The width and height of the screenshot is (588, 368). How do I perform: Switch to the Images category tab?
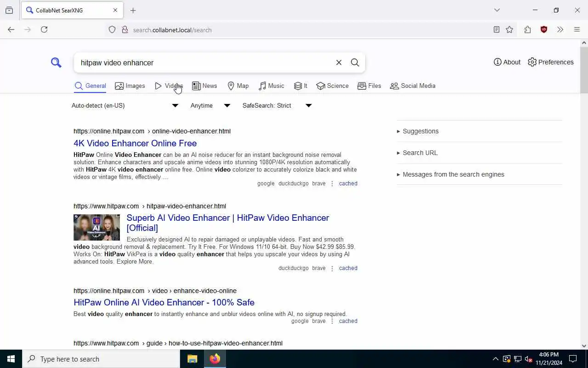click(130, 86)
